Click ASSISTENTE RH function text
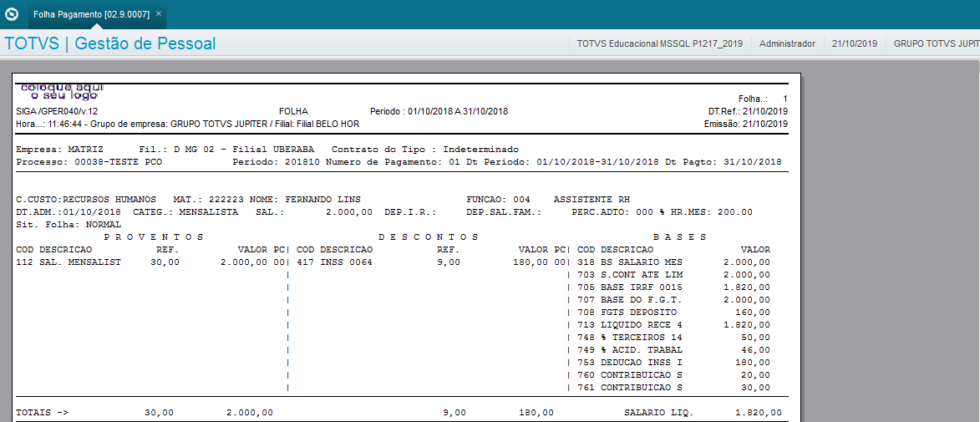Screen dimensions: 980x422 click(x=592, y=199)
